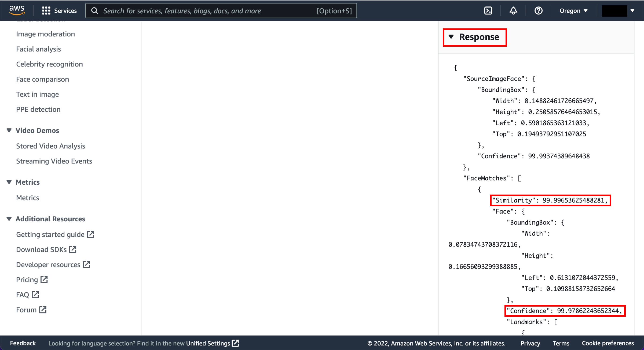Click the AWS Services menu icon
Viewport: 644px width, 350px height.
(x=46, y=11)
